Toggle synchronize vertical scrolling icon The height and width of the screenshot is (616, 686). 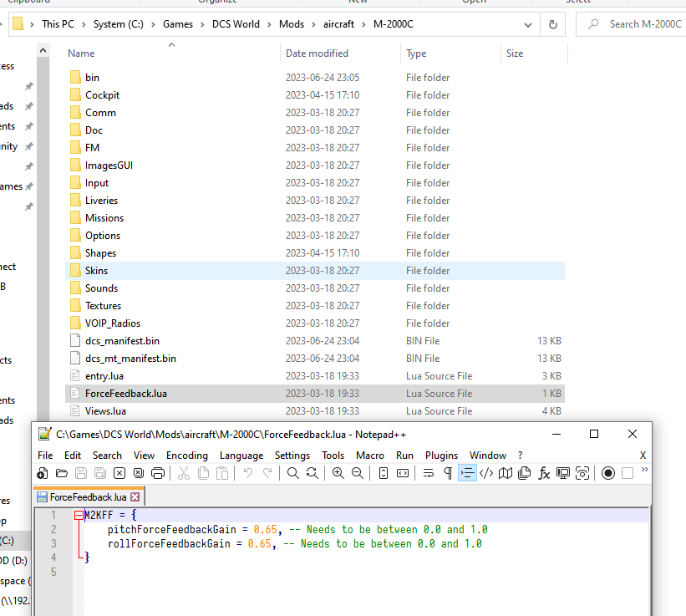pyautogui.click(x=384, y=473)
